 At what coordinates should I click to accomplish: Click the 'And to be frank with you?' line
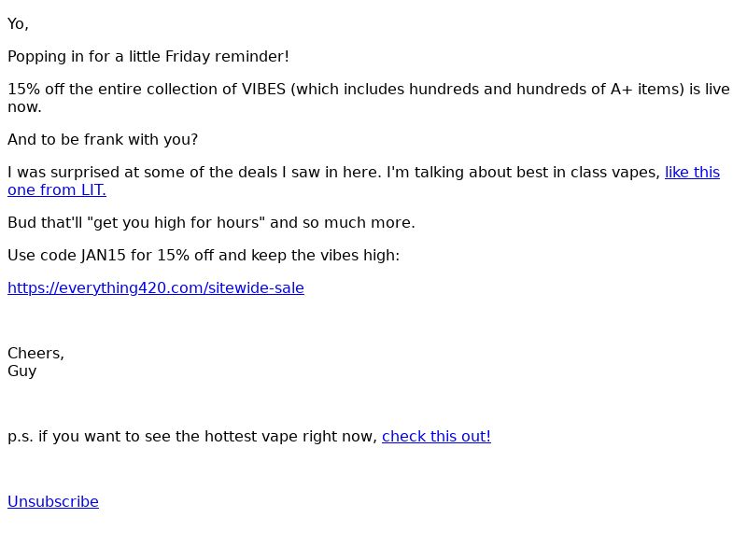pos(103,140)
